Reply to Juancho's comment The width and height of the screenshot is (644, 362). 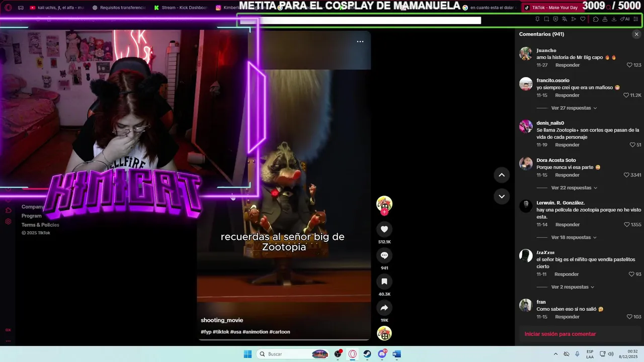coord(568,65)
